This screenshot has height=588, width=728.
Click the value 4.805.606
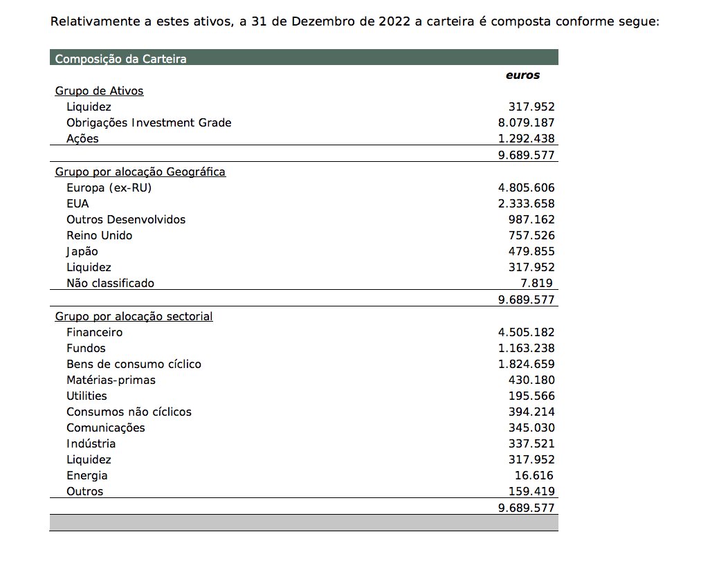pos(527,188)
